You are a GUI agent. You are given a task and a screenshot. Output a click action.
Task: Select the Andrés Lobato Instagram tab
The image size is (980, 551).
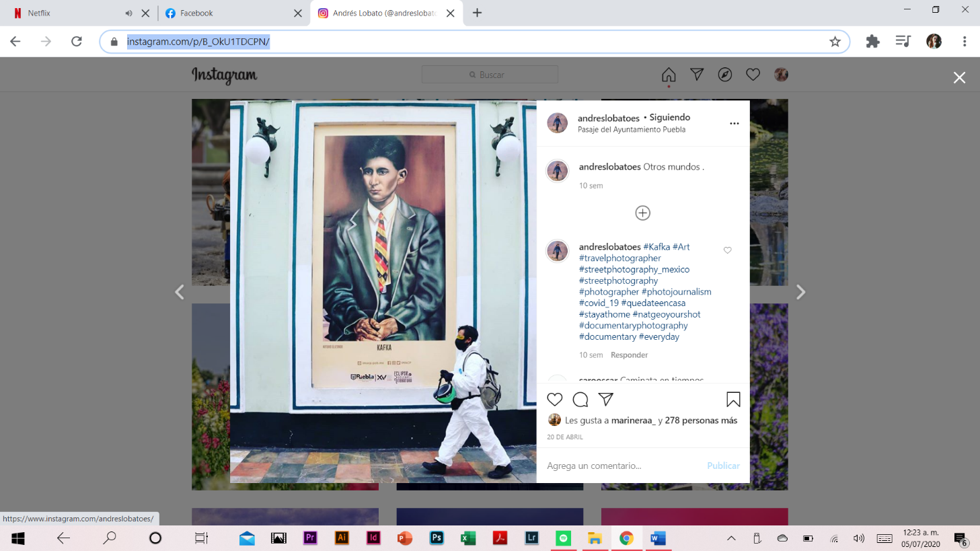click(x=387, y=13)
